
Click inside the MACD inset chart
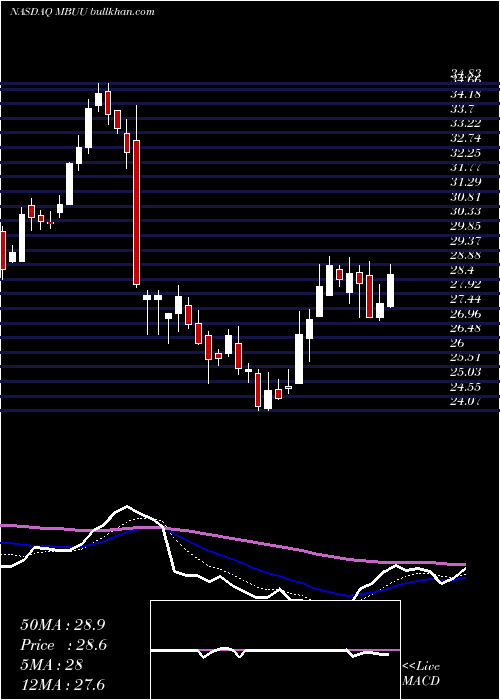click(275, 650)
